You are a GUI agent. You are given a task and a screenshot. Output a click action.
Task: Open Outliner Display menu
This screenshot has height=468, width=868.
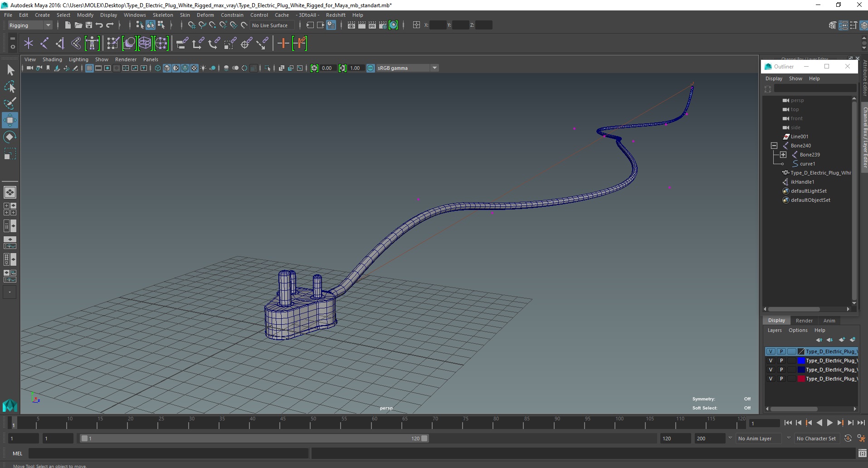[774, 78]
